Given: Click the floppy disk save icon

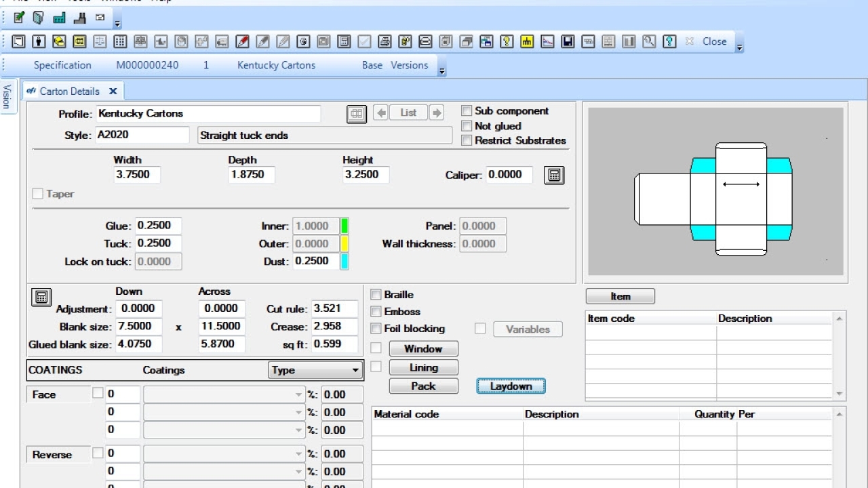Looking at the screenshot, I should (x=568, y=41).
